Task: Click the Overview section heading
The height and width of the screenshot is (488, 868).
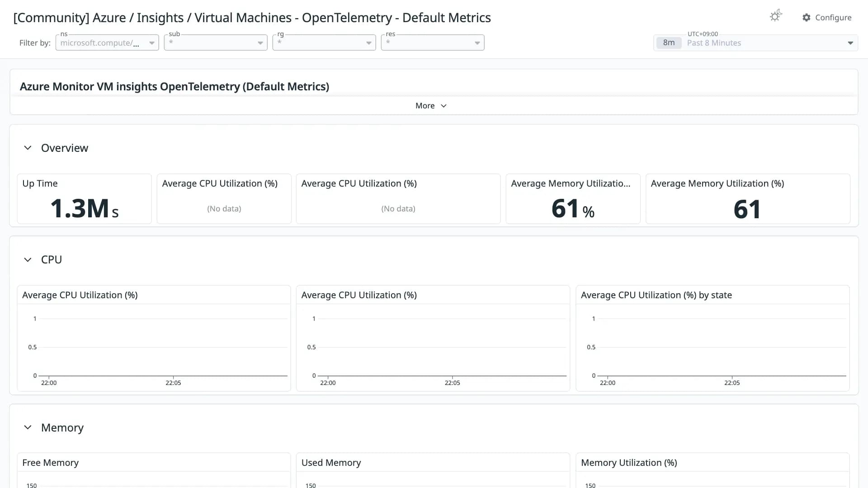Action: (x=65, y=148)
